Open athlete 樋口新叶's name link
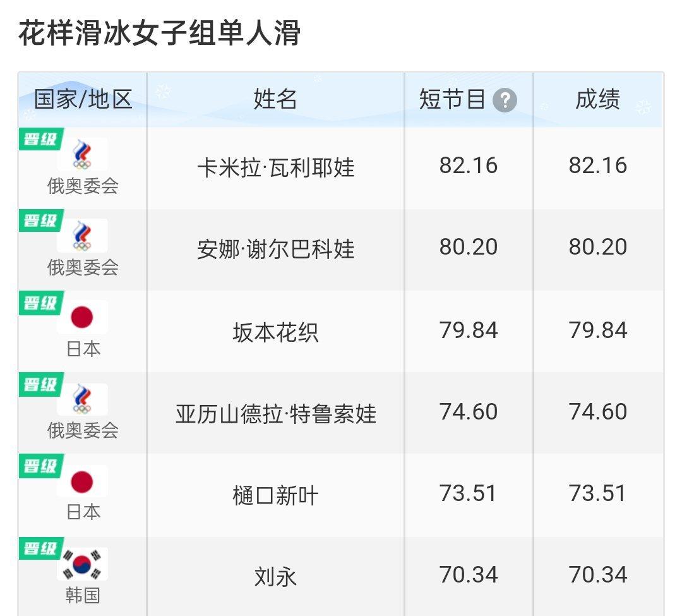 coord(275,496)
